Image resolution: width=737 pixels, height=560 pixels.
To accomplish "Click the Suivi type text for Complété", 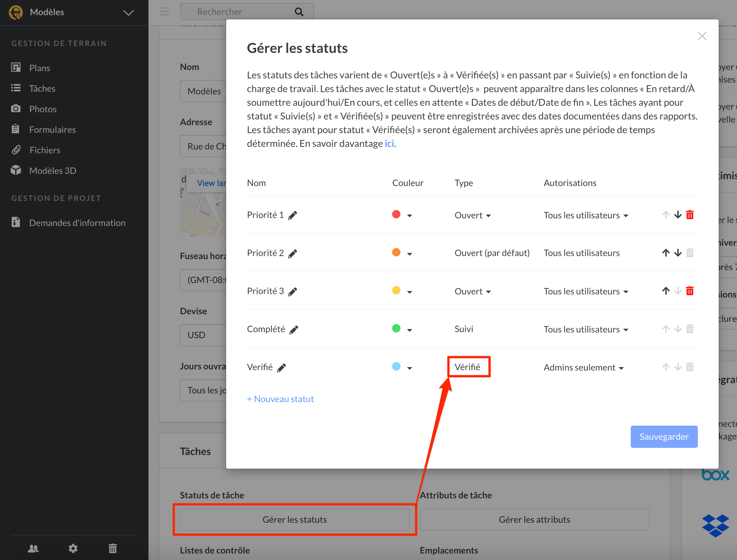I will point(464,329).
